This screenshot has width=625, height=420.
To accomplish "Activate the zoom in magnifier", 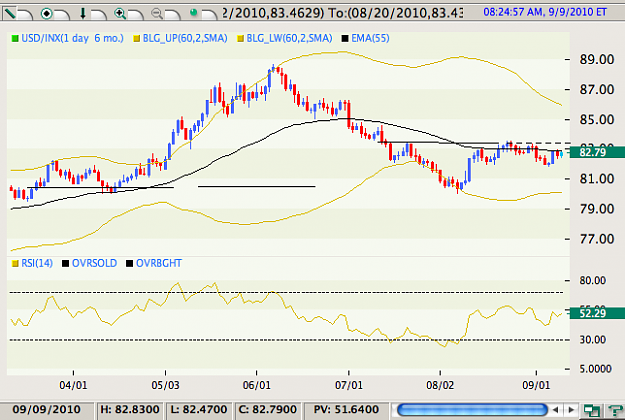I will tap(120, 14).
